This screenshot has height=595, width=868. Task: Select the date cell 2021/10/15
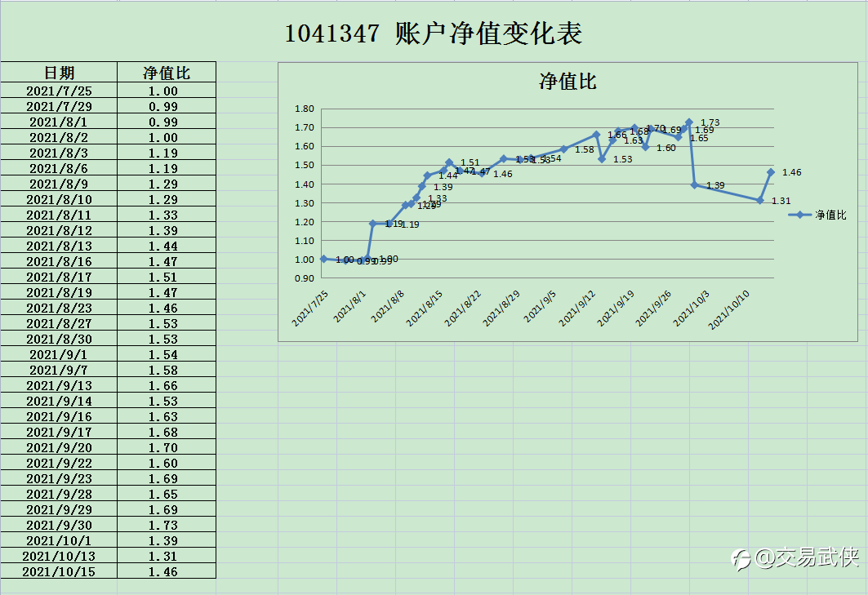coord(59,571)
